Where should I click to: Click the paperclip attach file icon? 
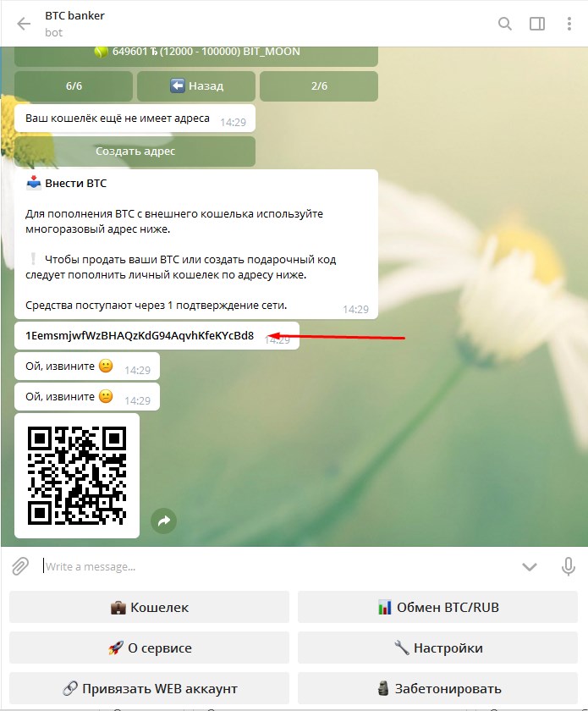tap(20, 566)
